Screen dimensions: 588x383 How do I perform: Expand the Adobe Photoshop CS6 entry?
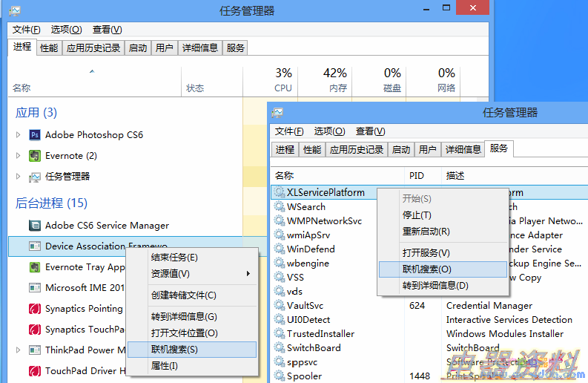pyautogui.click(x=19, y=135)
